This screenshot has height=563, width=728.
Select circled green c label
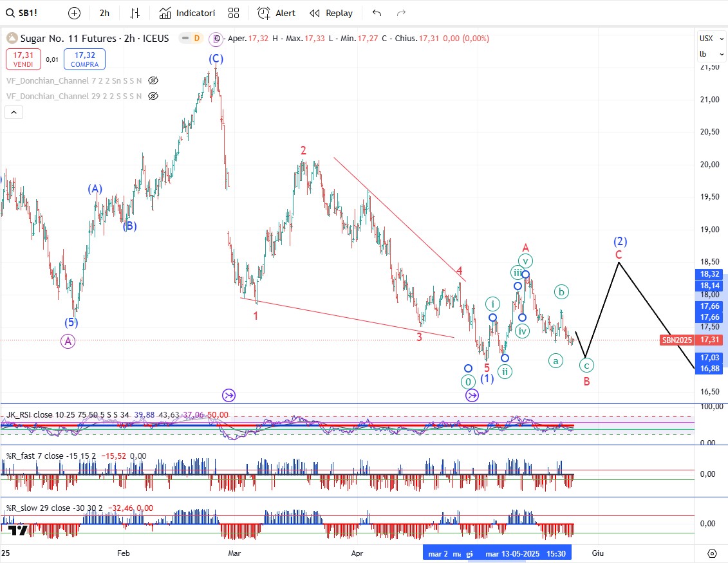coord(586,365)
